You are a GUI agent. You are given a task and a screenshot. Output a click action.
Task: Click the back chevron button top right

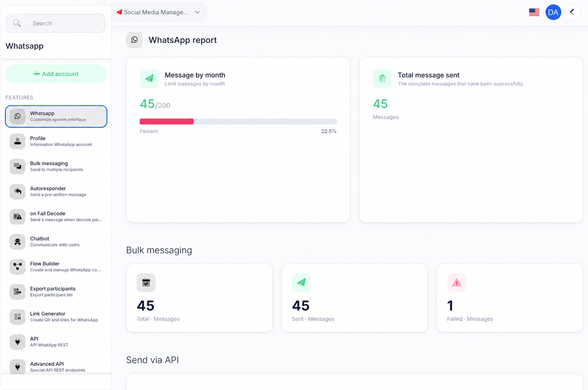pyautogui.click(x=573, y=12)
